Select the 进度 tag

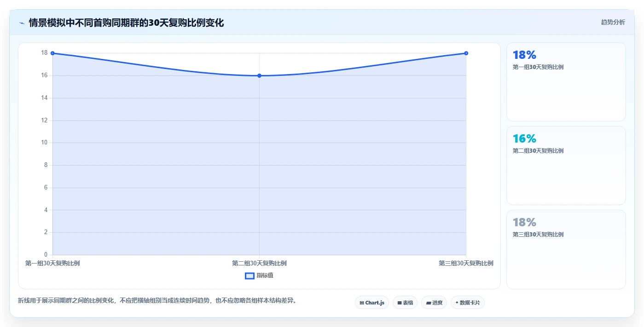click(434, 303)
